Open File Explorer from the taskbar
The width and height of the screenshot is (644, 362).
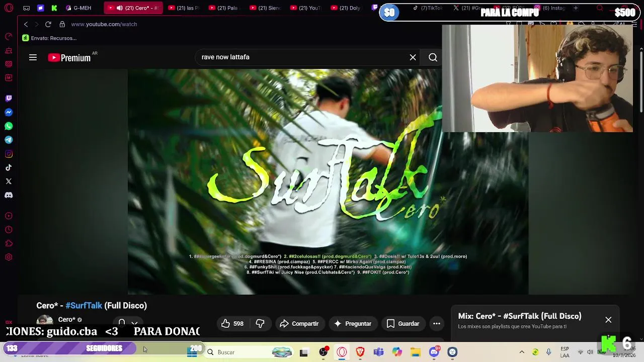pos(415,352)
